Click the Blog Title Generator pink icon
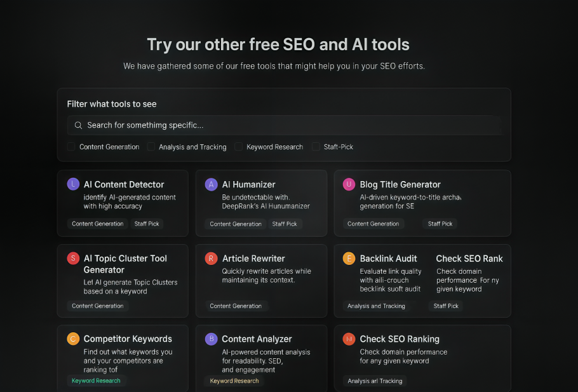The width and height of the screenshot is (578, 392). [349, 184]
